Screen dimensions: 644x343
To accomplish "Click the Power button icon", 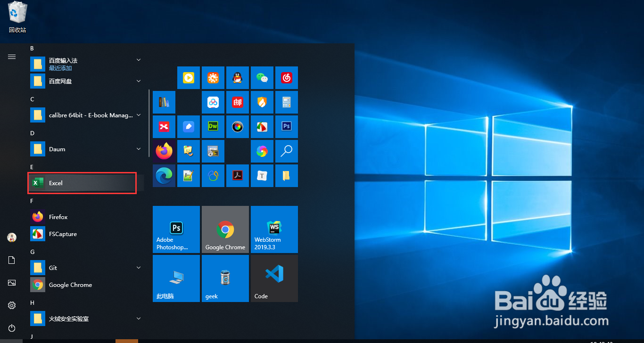I will [x=12, y=328].
